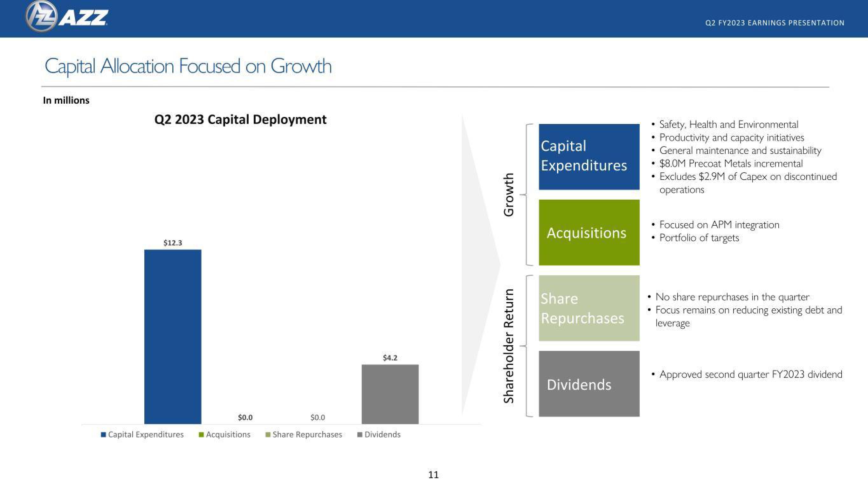868x488 pixels.
Task: Click the "Q2 2023 Capital Deployment" chart title
Action: coord(240,119)
